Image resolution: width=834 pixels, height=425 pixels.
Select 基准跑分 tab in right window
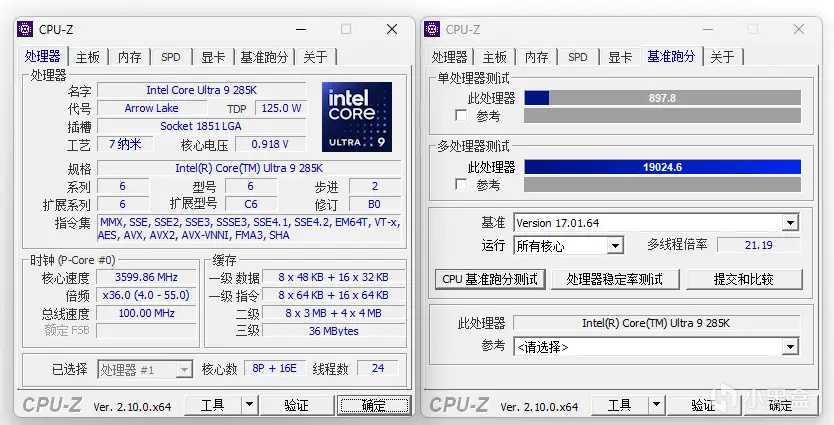coord(671,56)
